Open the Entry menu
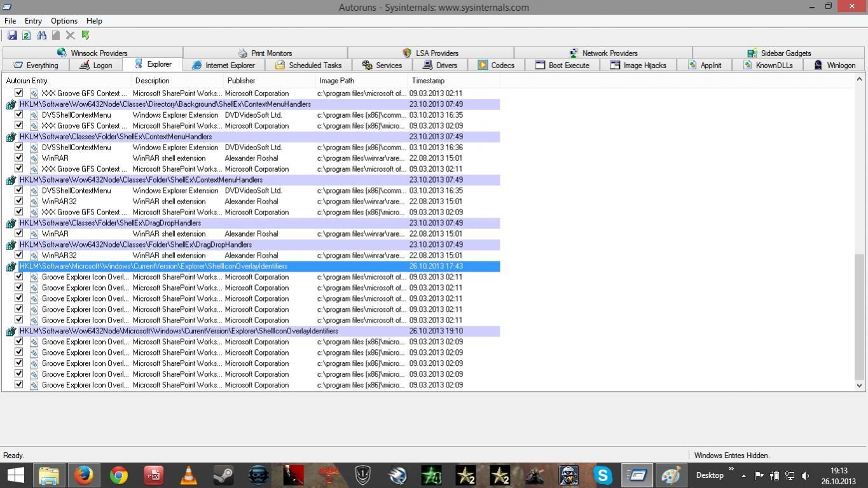 tap(33, 21)
